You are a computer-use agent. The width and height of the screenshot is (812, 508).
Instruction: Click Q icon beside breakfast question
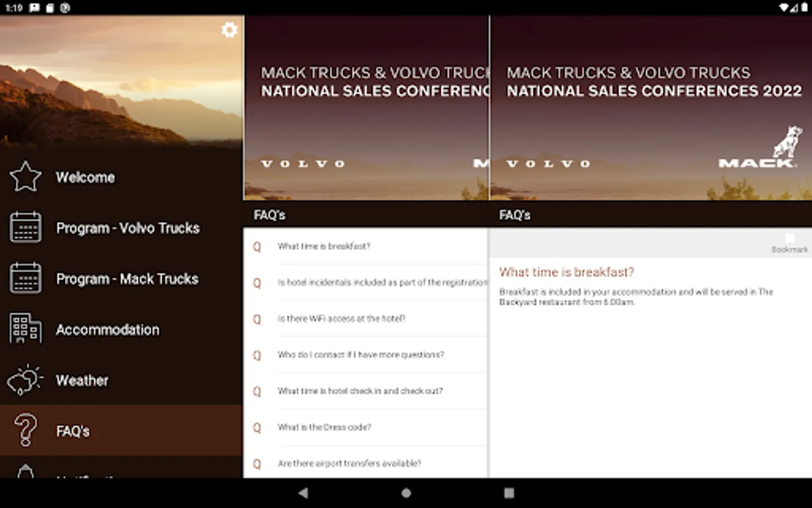(x=257, y=247)
